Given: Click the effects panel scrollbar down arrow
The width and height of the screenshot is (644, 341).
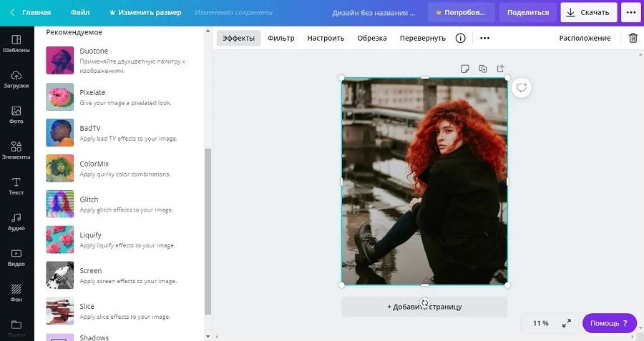Looking at the screenshot, I should click(208, 337).
